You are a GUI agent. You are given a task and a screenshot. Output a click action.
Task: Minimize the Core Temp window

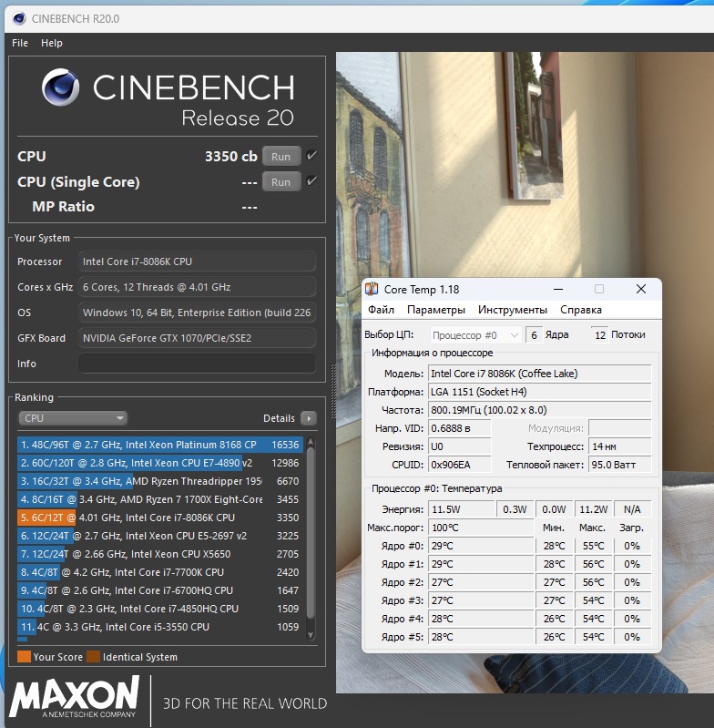558,289
